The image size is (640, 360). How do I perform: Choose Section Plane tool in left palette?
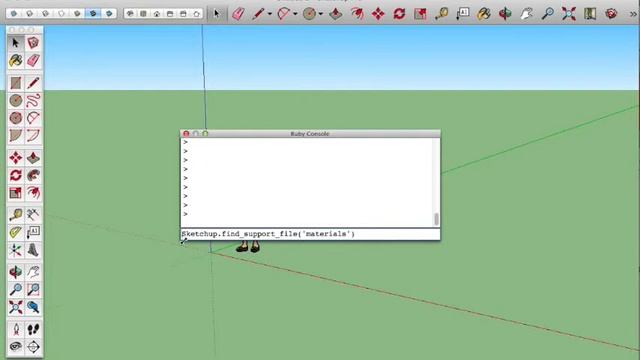point(33,347)
